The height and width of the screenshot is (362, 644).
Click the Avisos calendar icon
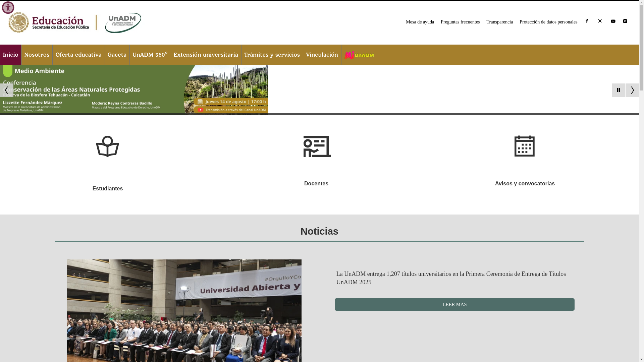point(525,146)
